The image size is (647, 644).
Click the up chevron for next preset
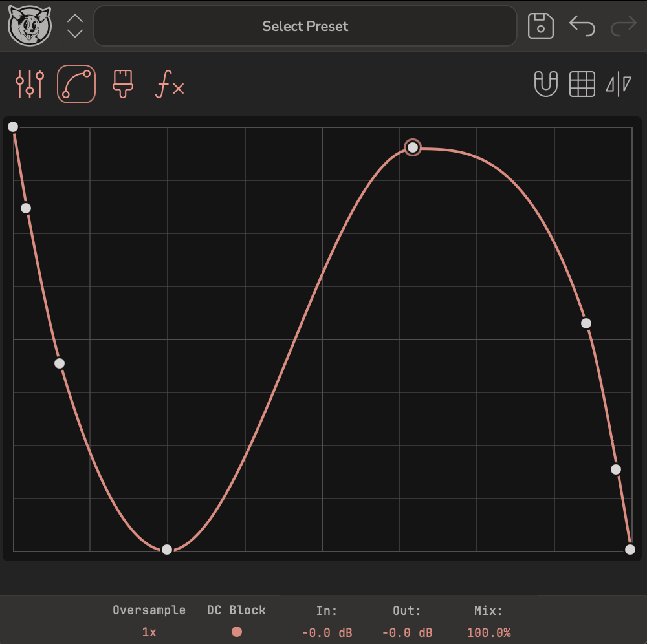coord(74,18)
